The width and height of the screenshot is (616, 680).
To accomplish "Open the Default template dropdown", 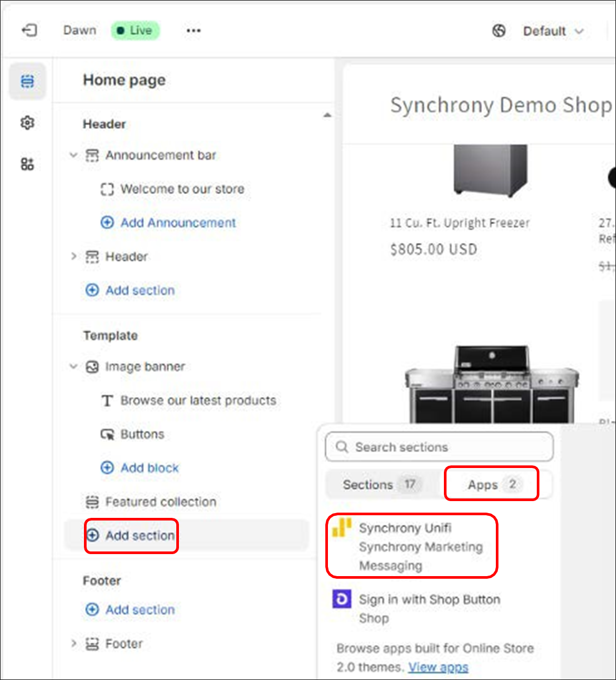I will (553, 31).
